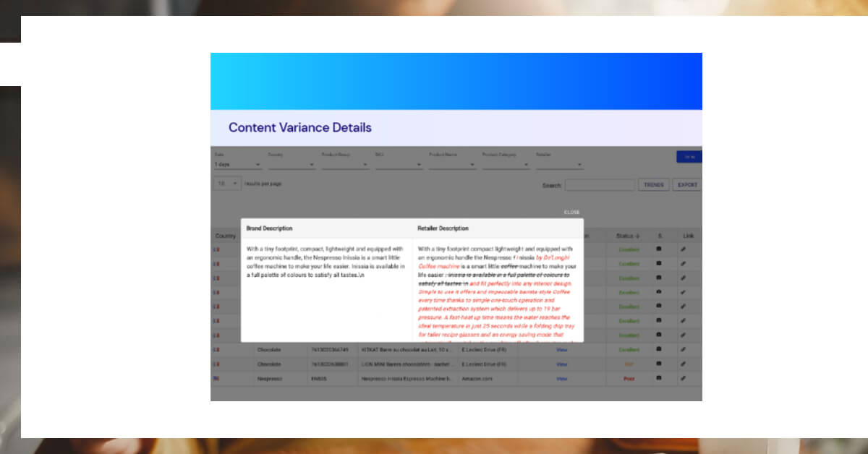This screenshot has height=454, width=868.
Task: Close the description popup with CLOSE
Action: coord(571,213)
